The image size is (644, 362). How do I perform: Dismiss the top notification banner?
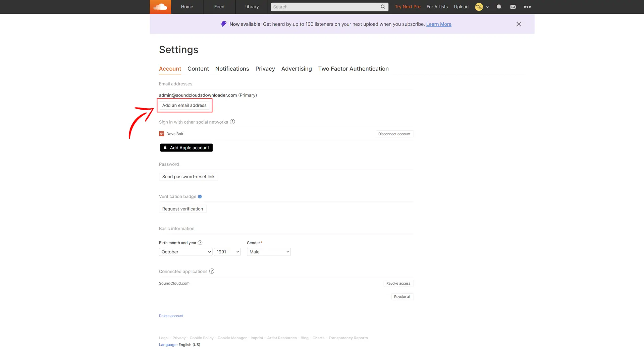click(518, 24)
